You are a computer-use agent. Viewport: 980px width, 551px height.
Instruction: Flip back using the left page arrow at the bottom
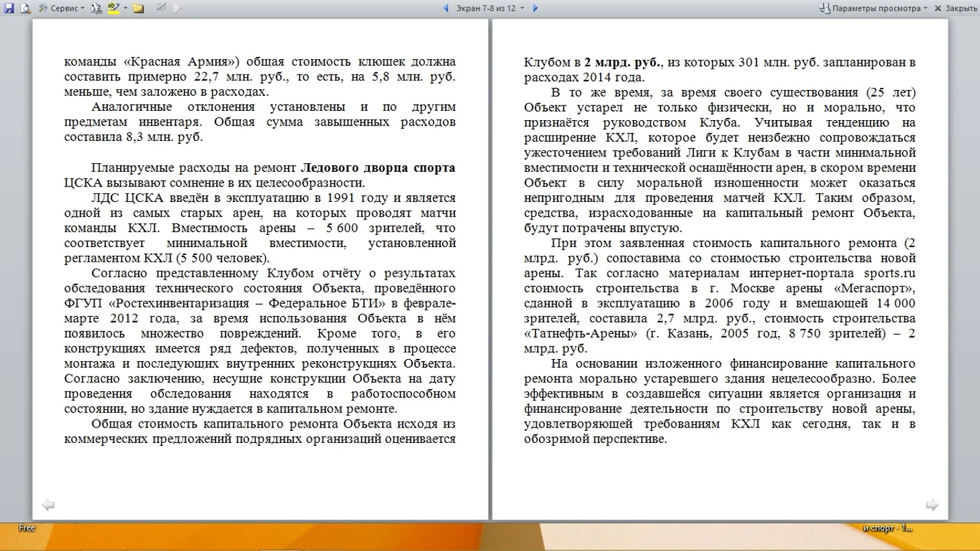coord(48,505)
